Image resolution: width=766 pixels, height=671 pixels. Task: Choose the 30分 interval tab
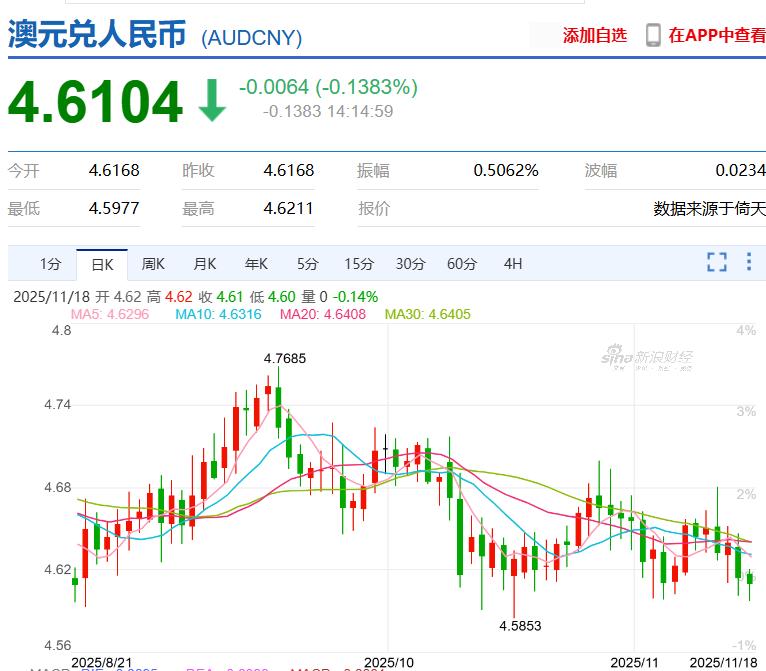click(410, 264)
